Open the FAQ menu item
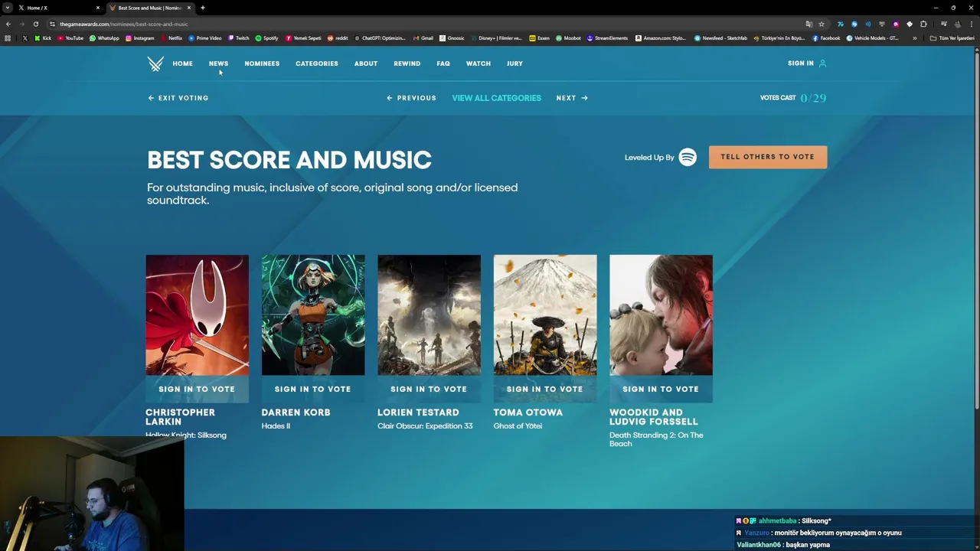 pyautogui.click(x=443, y=64)
